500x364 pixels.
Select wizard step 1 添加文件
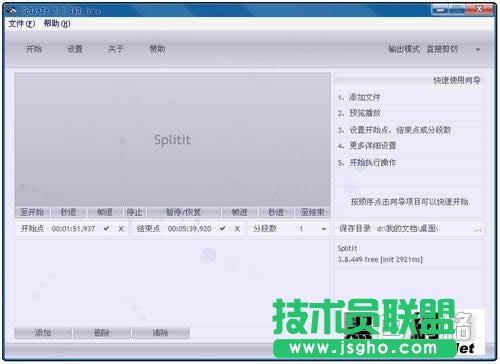point(359,97)
